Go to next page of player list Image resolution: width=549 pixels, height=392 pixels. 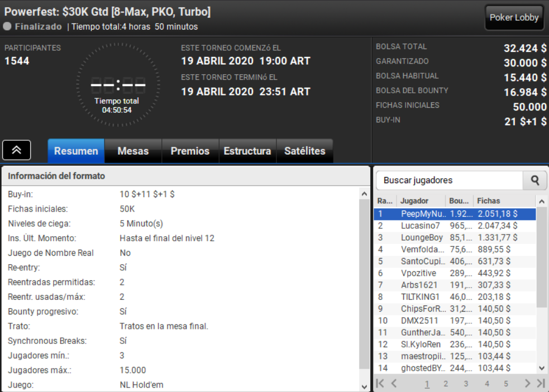tap(527, 383)
